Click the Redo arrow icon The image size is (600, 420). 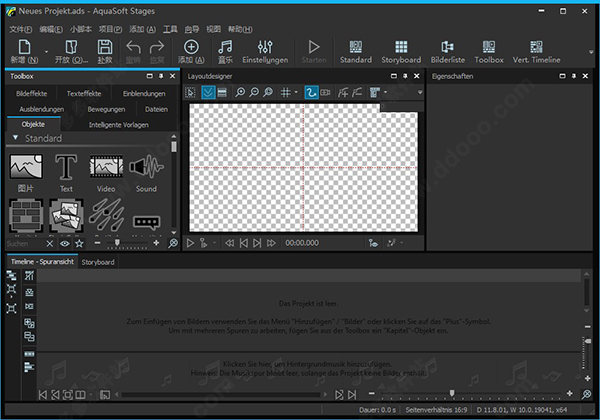point(157,47)
